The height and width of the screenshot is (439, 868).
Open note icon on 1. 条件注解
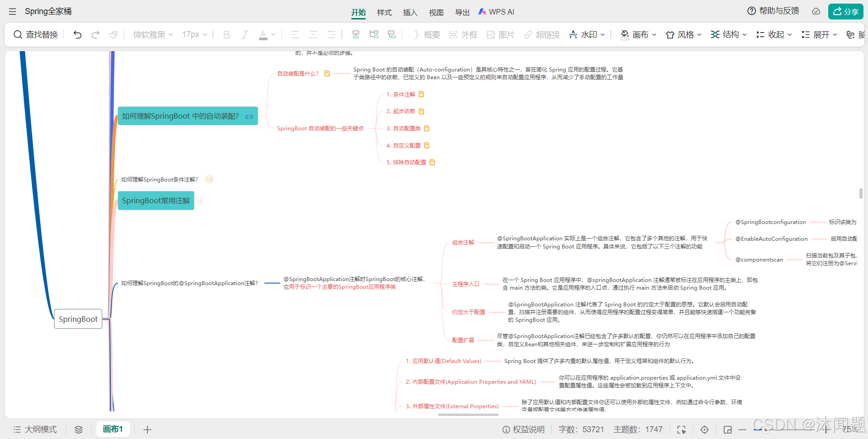pos(421,94)
